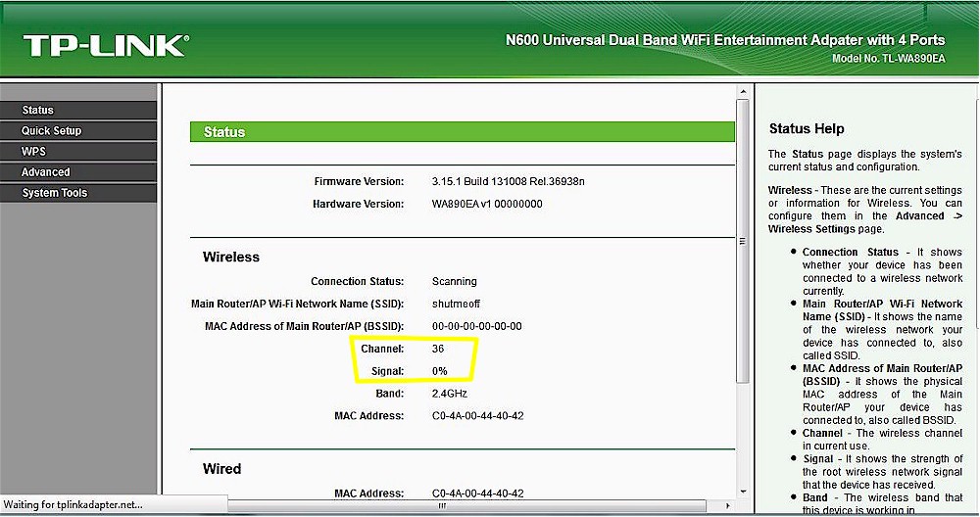980x517 pixels.
Task: Click the Main Router/AP Wi-Fi Network Name label
Action: click(x=298, y=305)
